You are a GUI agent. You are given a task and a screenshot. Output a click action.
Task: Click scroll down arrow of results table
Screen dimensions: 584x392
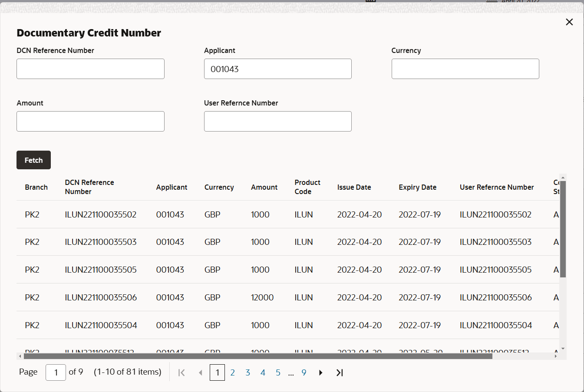pyautogui.click(x=563, y=349)
